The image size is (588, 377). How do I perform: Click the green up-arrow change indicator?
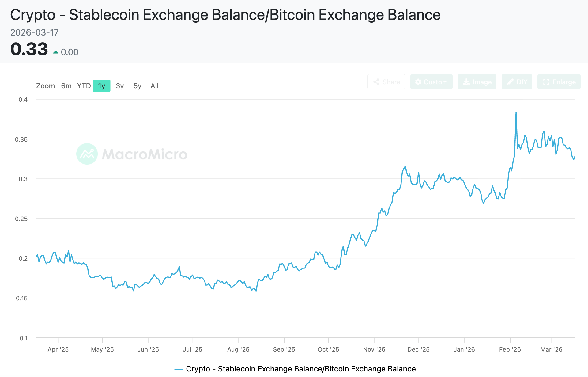click(x=55, y=52)
